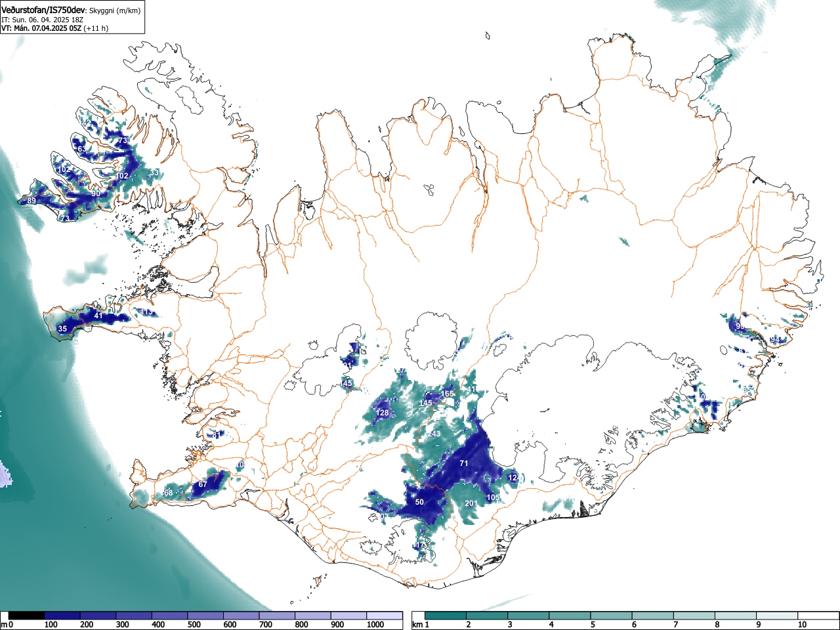Image resolution: width=840 pixels, height=630 pixels.
Task: Click the Veðurstofan/IS750dev title text
Action: click(44, 10)
